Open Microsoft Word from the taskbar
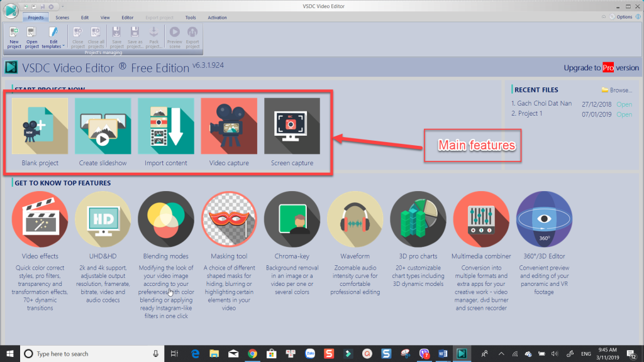Image resolution: width=644 pixels, height=362 pixels. [x=443, y=353]
